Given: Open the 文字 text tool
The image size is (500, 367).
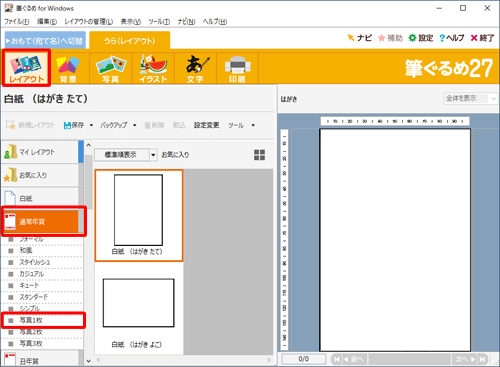Looking at the screenshot, I should 195,68.
